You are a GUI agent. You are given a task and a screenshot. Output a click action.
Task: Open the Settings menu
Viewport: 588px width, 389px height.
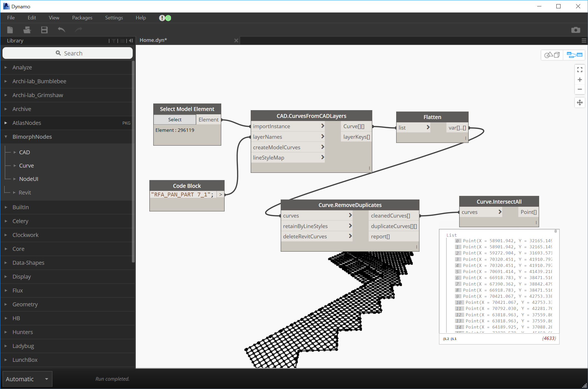click(114, 18)
